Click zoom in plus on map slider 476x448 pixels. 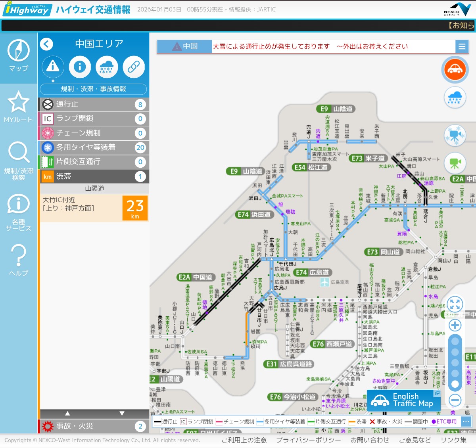[x=455, y=325]
